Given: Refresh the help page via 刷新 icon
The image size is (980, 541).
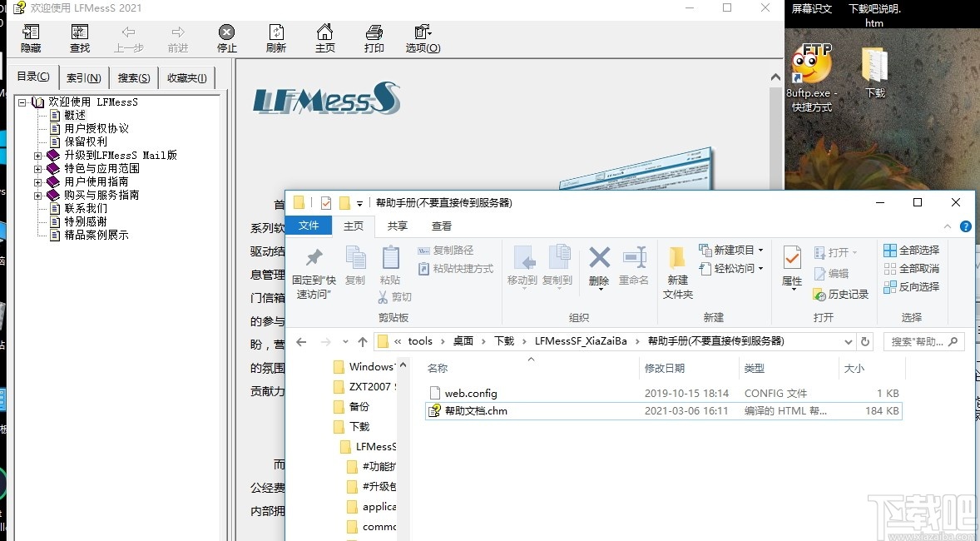Looking at the screenshot, I should tap(275, 38).
